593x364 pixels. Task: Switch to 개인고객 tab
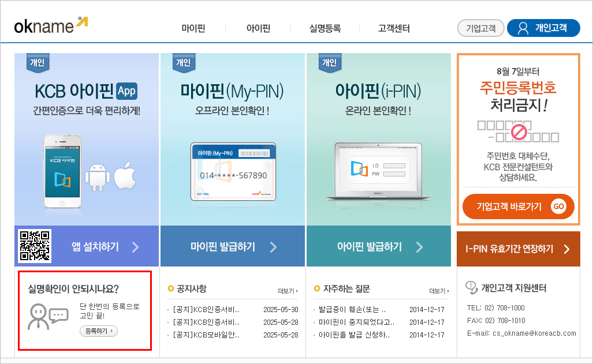point(543,28)
